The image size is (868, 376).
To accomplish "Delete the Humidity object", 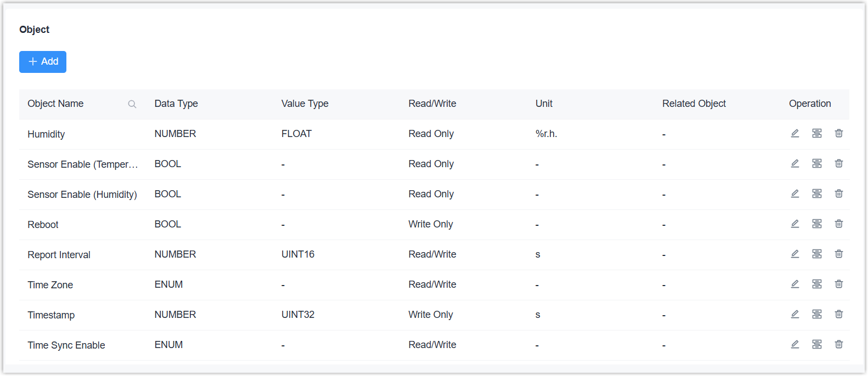I will [838, 134].
